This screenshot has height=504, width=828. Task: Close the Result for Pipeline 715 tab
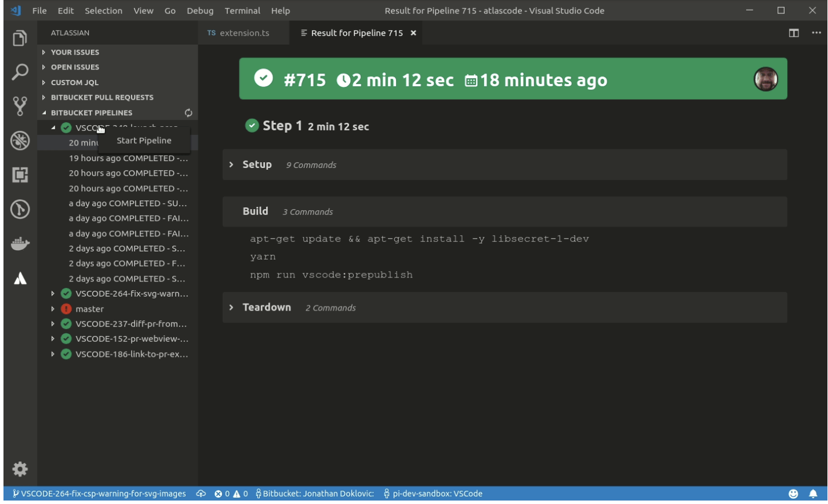[x=413, y=33]
